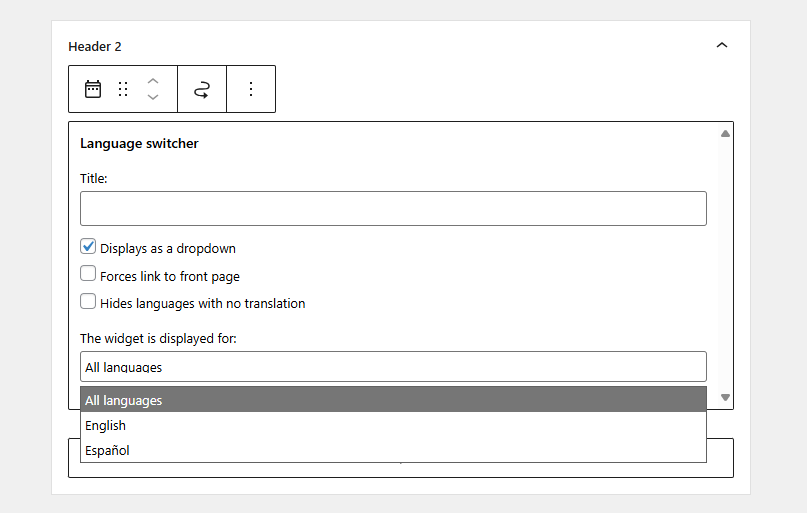
Task: Check Hides languages with no translation
Action: (x=88, y=302)
